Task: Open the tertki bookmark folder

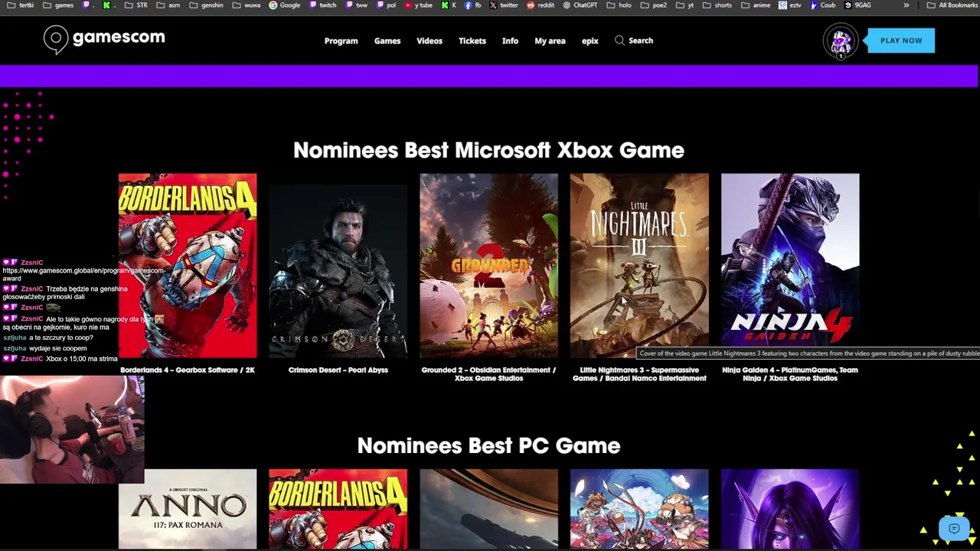Action: [x=21, y=5]
